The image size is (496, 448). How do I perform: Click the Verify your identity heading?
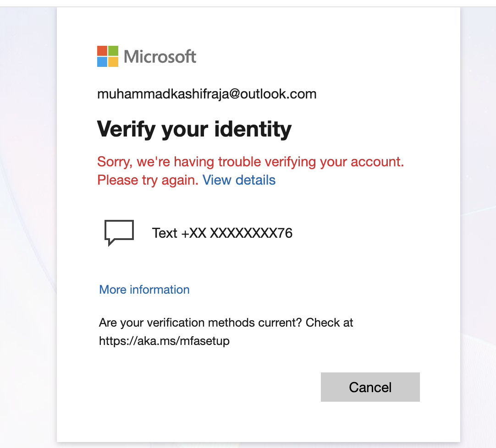tap(194, 129)
